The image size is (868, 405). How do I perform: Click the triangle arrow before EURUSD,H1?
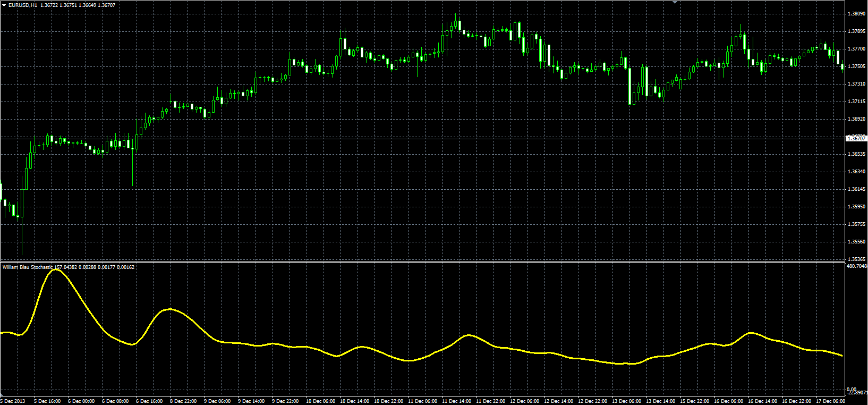coord(4,5)
